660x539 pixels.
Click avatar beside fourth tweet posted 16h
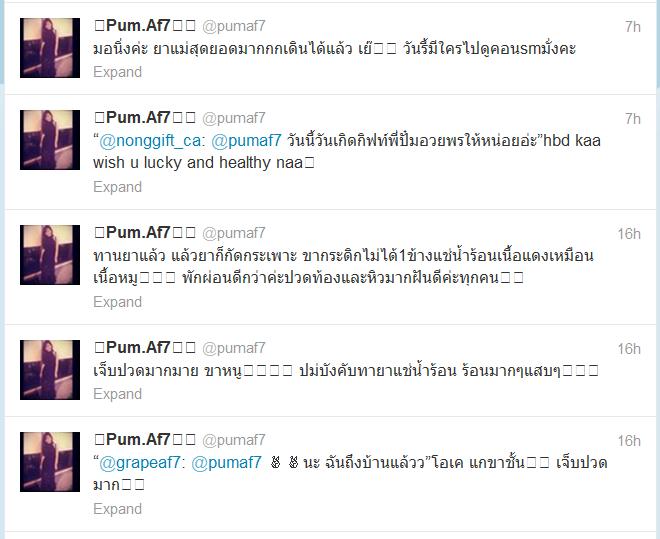tap(50, 370)
